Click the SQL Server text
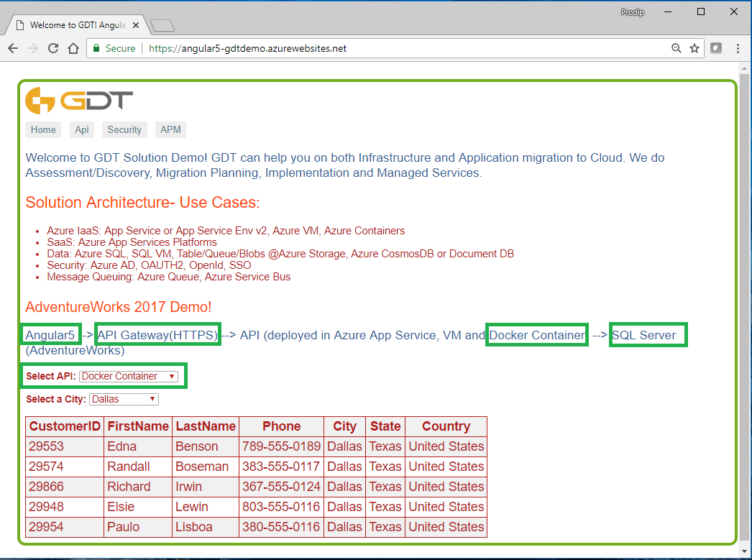This screenshot has height=560, width=752. coord(643,335)
